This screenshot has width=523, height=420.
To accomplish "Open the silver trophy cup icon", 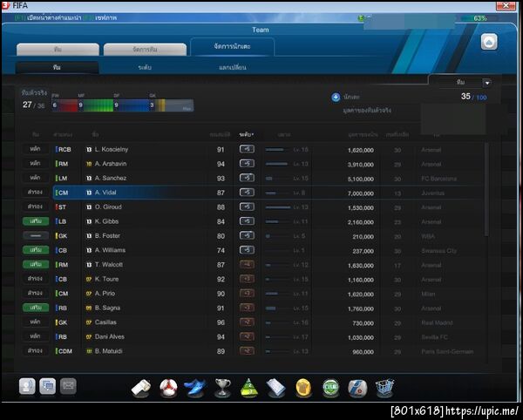I will click(x=222, y=388).
